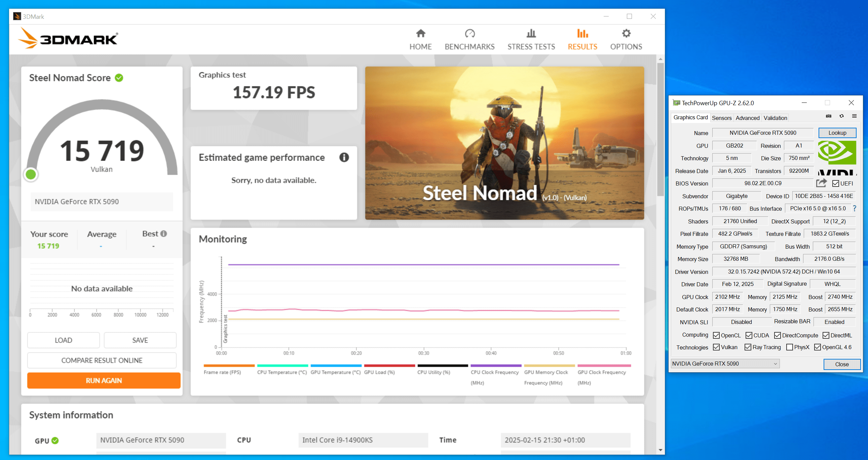
Task: Switch to the Advanced tab
Action: 747,118
